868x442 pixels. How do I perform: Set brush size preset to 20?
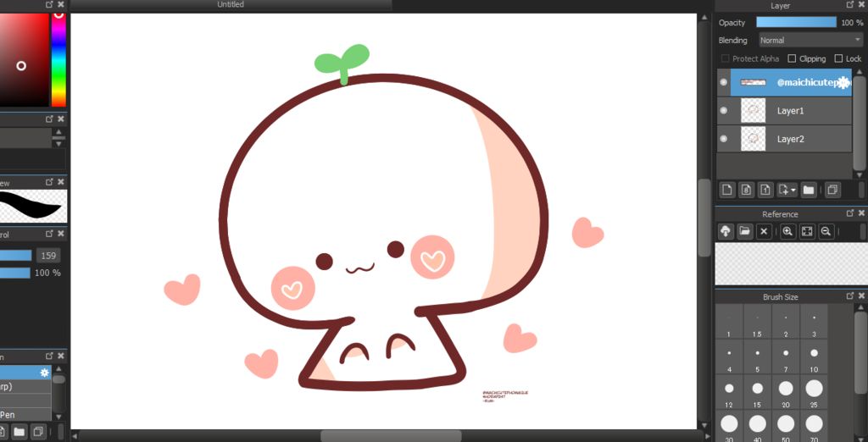[786, 393]
